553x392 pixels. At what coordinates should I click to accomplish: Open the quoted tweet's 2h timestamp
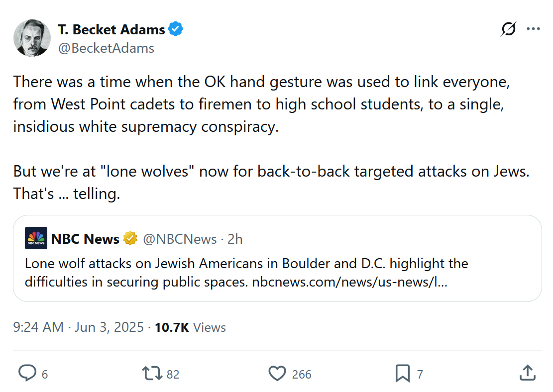(235, 239)
